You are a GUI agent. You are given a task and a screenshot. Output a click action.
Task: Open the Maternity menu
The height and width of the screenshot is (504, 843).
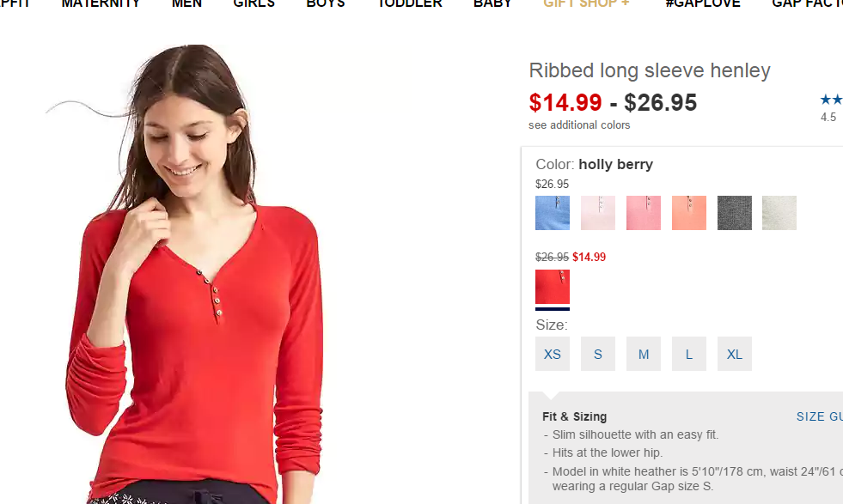tap(101, 4)
